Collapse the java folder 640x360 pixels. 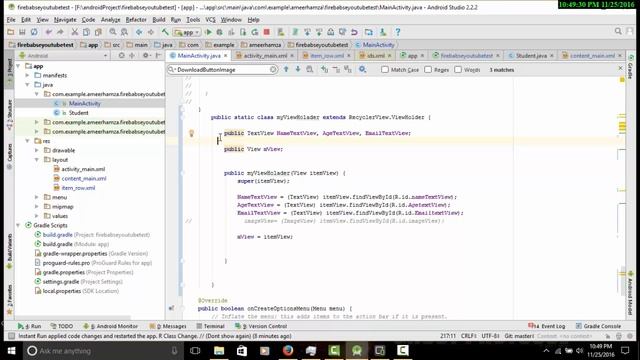[27, 84]
